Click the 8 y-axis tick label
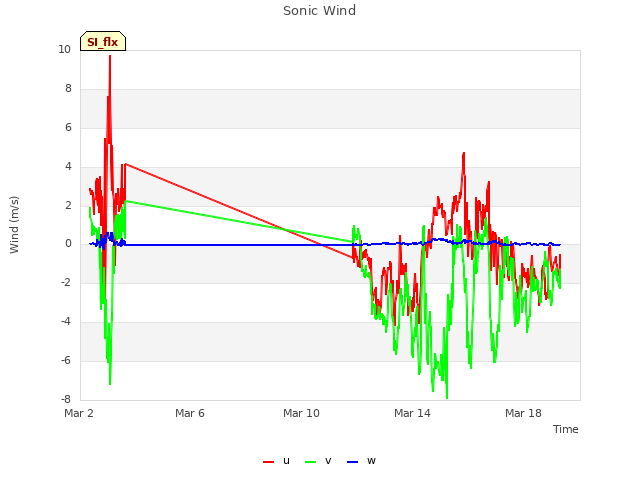640x480 pixels. (x=68, y=89)
